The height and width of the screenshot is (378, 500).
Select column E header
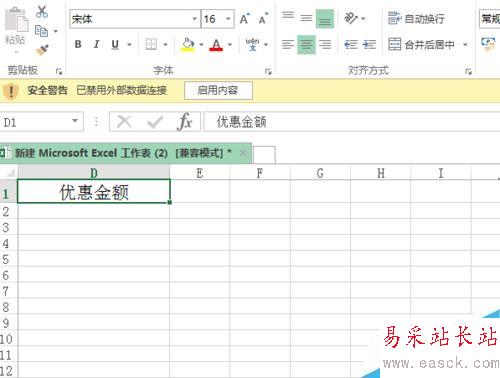click(x=200, y=173)
